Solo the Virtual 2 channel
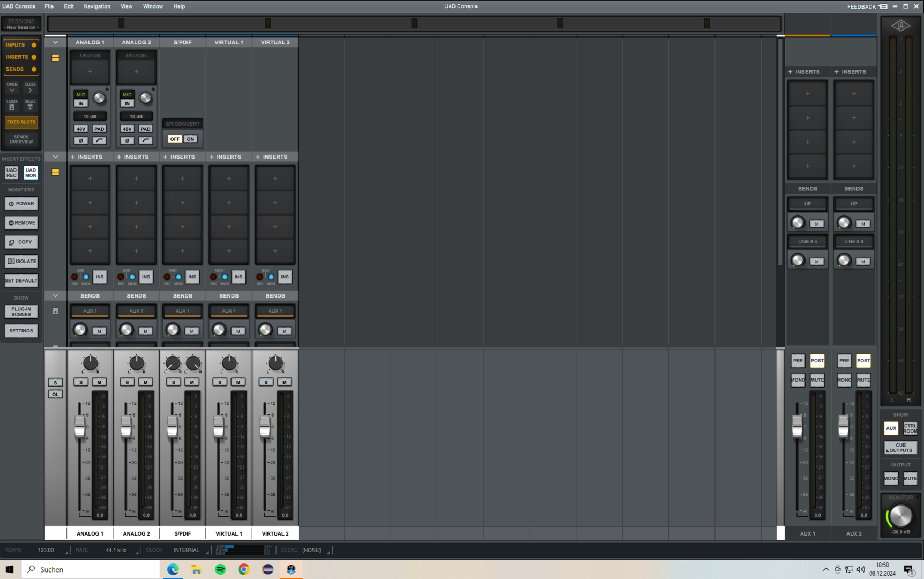Image resolution: width=924 pixels, height=579 pixels. [266, 382]
